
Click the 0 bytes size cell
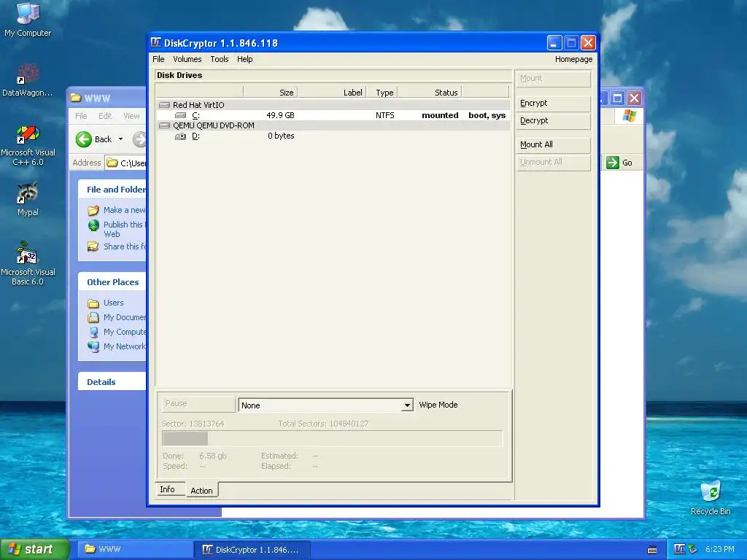pos(281,136)
